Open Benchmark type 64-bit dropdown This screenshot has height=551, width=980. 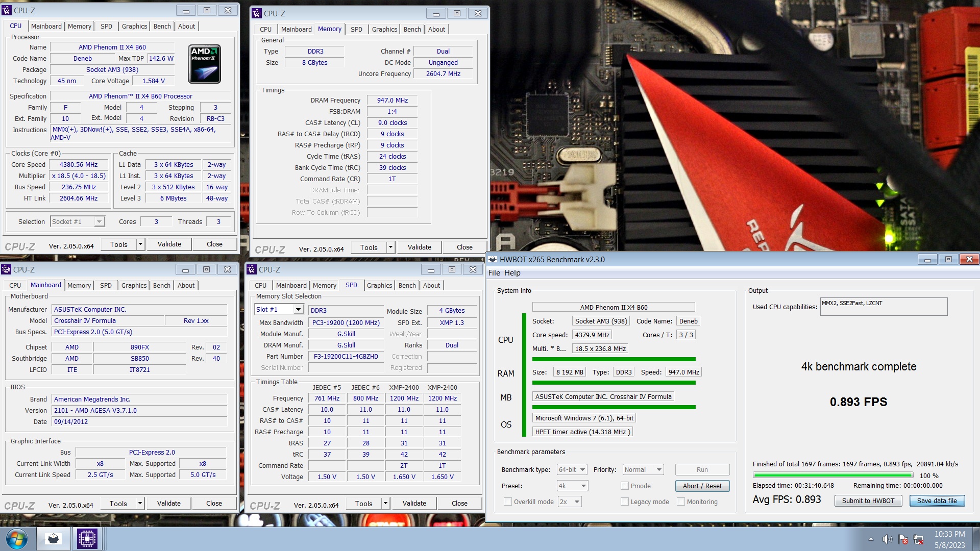(572, 469)
